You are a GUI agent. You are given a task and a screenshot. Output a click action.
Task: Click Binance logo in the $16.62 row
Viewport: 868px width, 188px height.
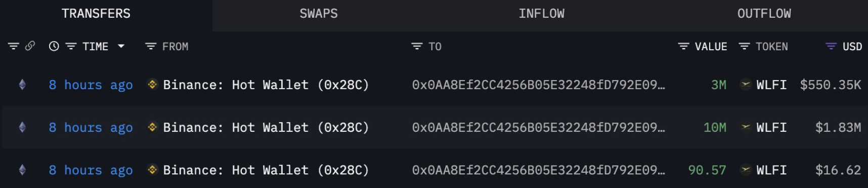(152, 170)
